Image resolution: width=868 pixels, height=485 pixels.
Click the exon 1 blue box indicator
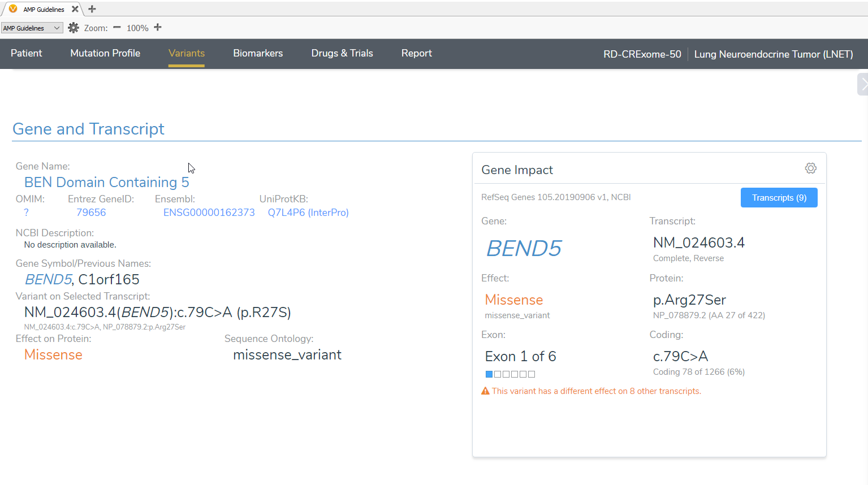point(489,374)
